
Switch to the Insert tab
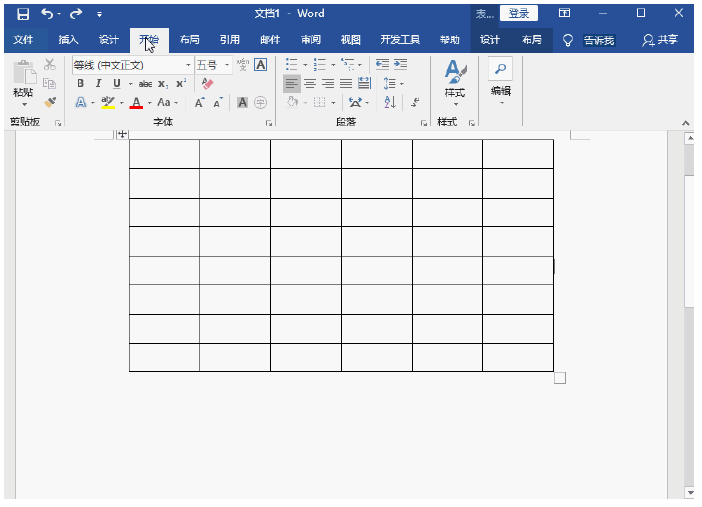[68, 40]
